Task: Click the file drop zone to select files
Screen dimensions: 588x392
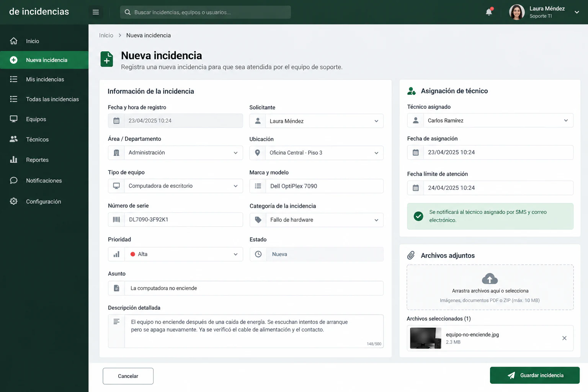Action: click(490, 287)
